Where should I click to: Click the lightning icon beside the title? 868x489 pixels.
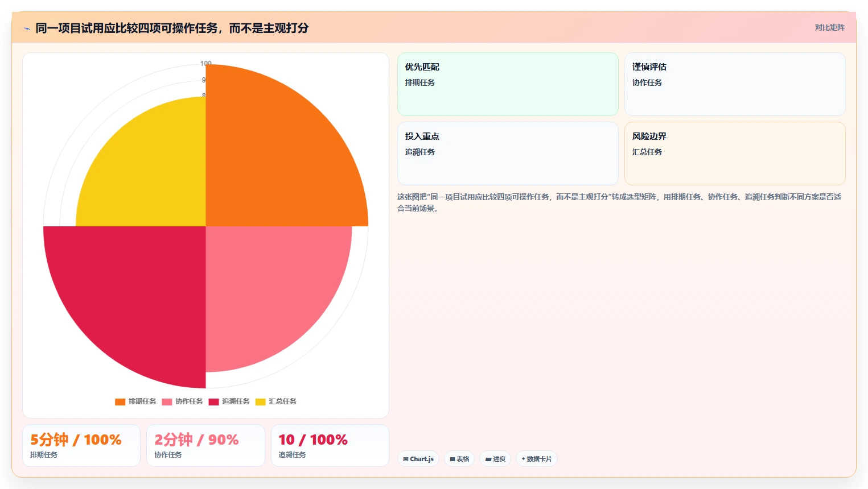(27, 28)
